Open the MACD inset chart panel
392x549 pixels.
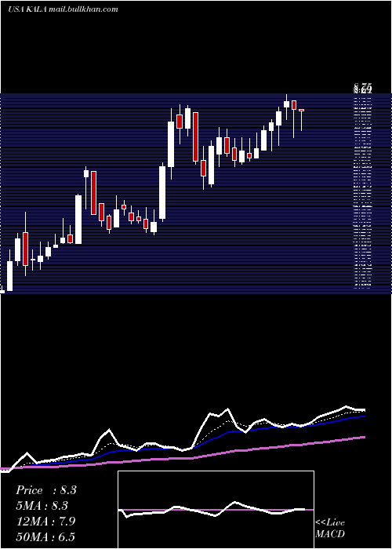pos(216,510)
